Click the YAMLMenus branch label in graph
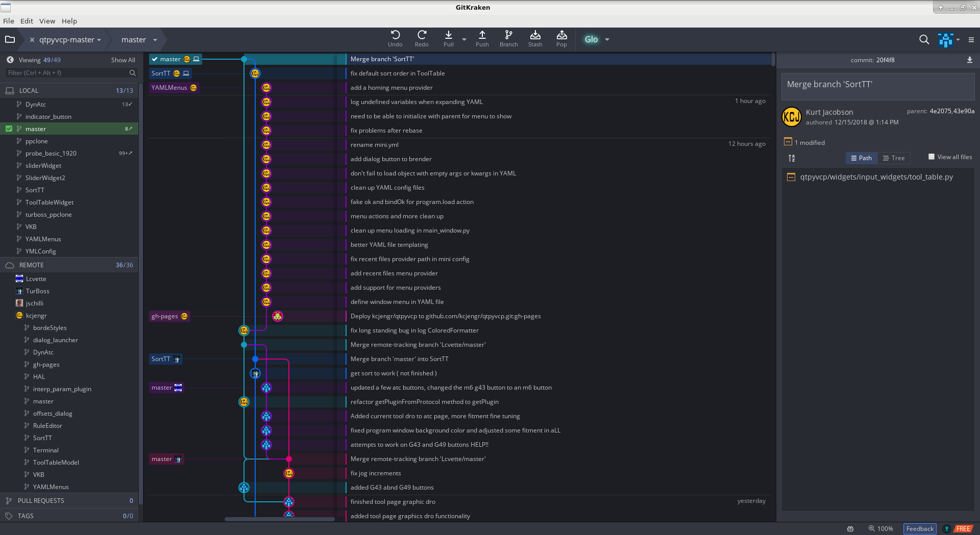This screenshot has height=535, width=980. point(174,88)
